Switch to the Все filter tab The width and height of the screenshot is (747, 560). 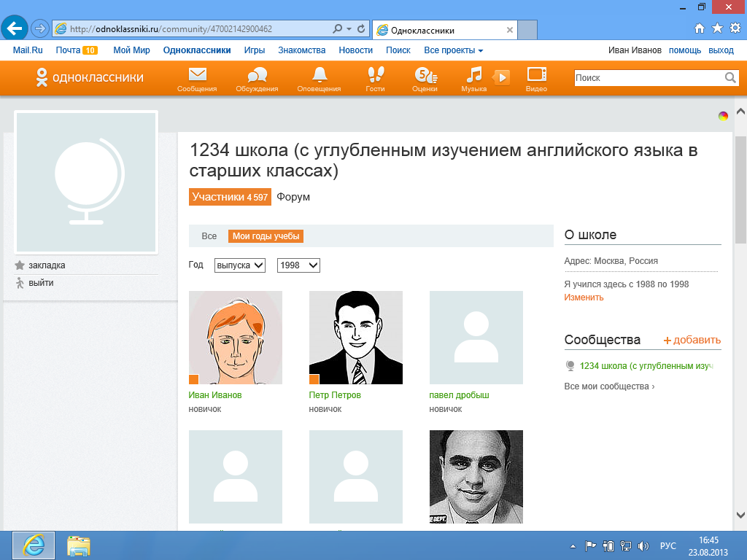(x=209, y=236)
